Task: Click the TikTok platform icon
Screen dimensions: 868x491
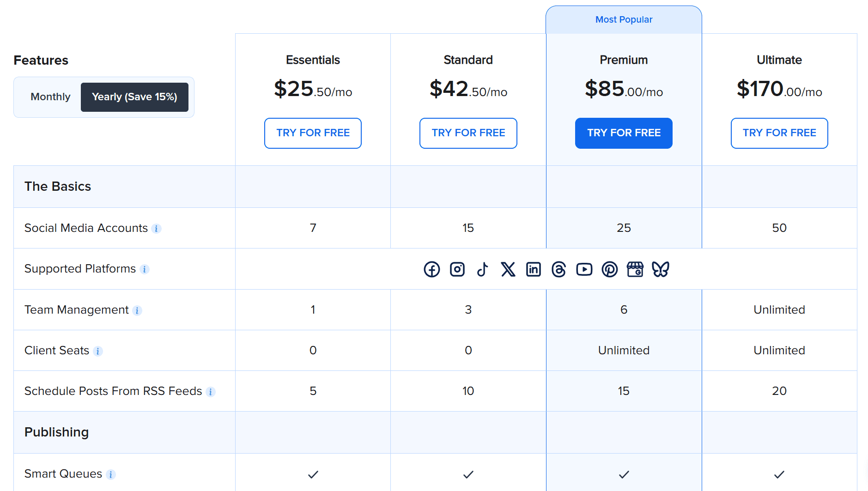Action: 482,269
